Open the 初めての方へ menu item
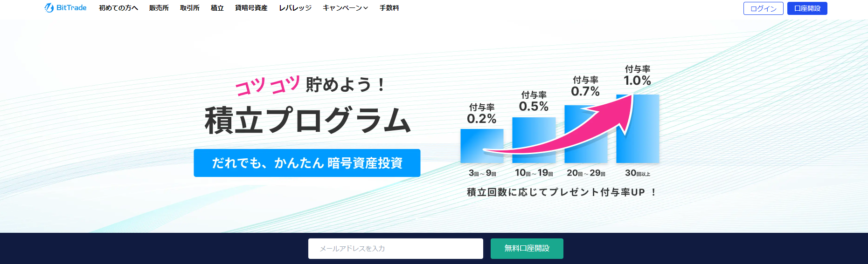 coord(118,8)
